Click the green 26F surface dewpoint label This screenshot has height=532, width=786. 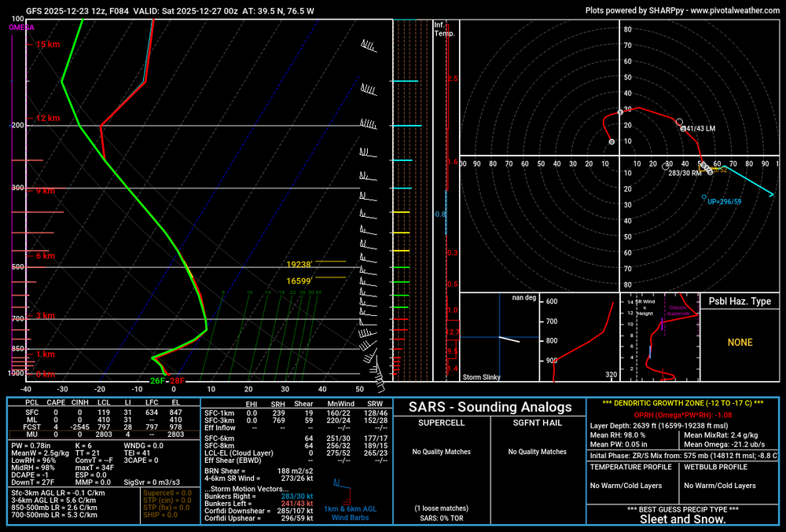click(157, 381)
